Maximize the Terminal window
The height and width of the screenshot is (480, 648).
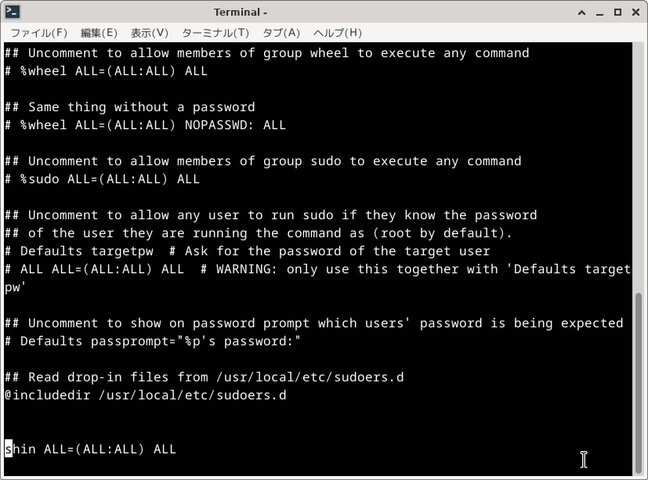617,12
